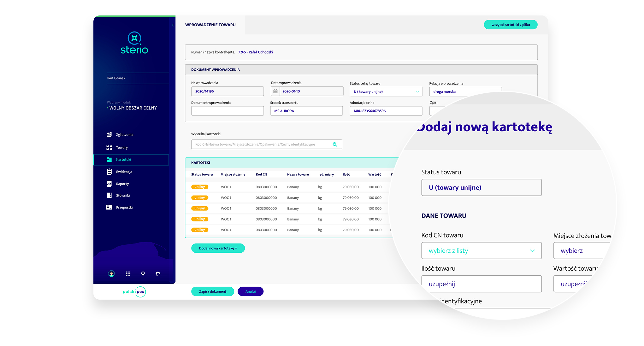
Task: Click Dokument wprowadzenia input field
Action: click(x=227, y=111)
